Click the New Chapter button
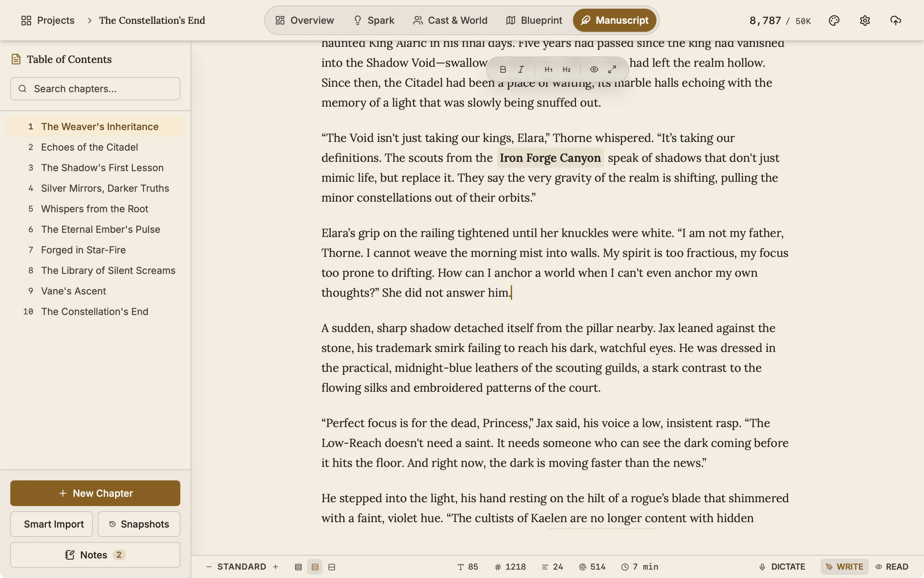 tap(95, 493)
